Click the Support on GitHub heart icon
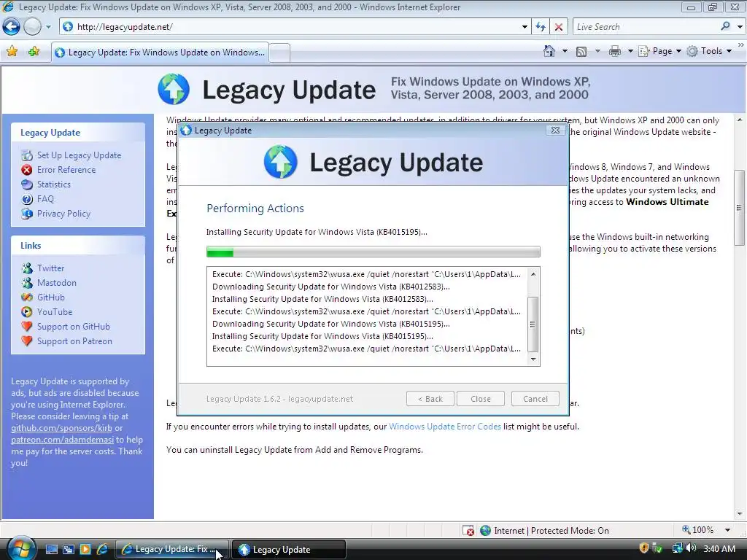This screenshot has height=560, width=747. (27, 327)
